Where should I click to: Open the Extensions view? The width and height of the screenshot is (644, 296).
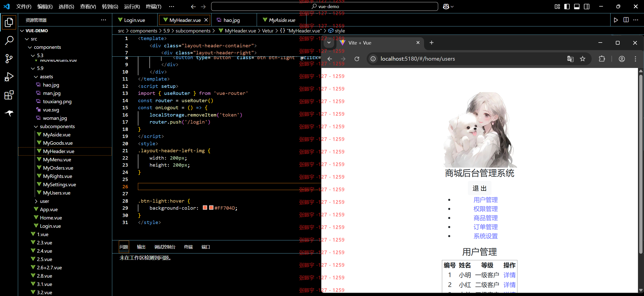tap(9, 95)
